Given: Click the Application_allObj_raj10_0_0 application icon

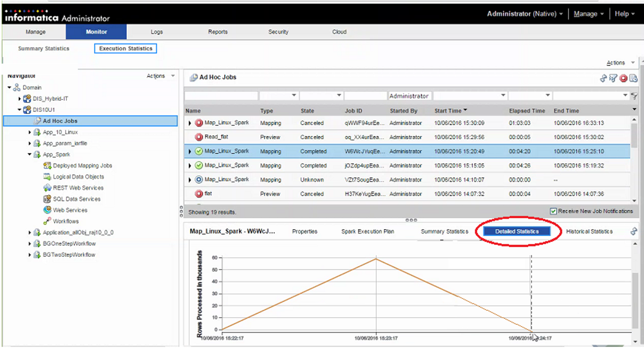Looking at the screenshot, I should [x=37, y=233].
